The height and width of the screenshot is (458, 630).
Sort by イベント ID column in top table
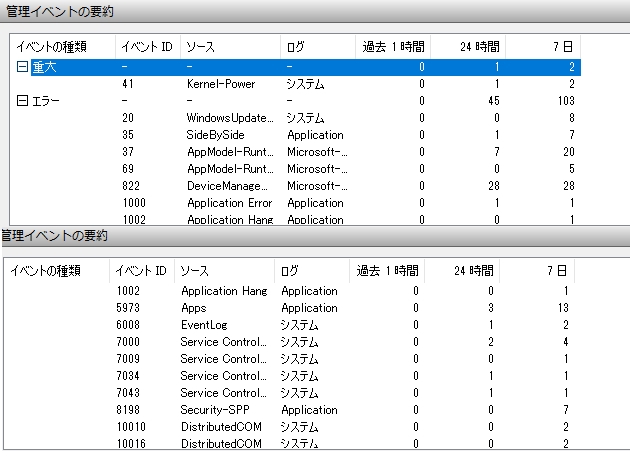(x=146, y=46)
